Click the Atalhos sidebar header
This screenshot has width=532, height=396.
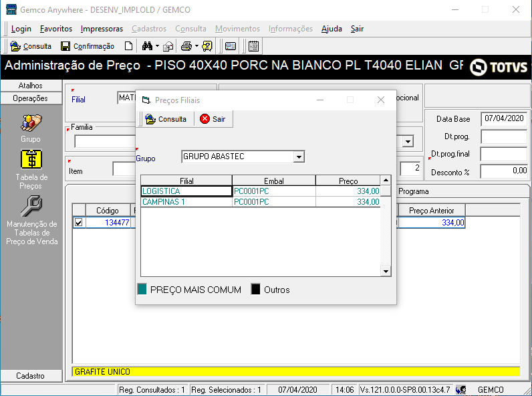tap(31, 86)
